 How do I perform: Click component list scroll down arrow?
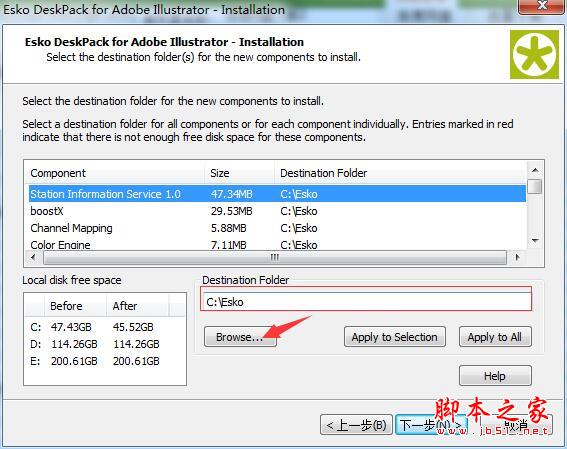click(x=536, y=240)
